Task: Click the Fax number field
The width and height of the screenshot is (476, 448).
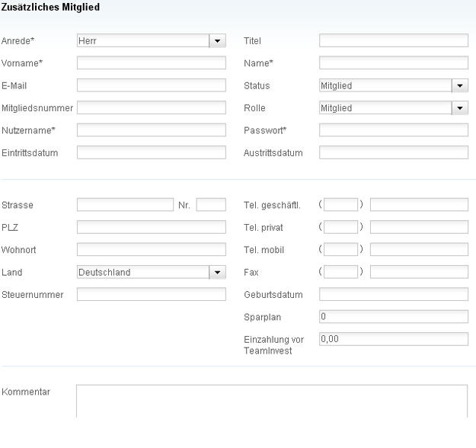Action: (x=419, y=272)
